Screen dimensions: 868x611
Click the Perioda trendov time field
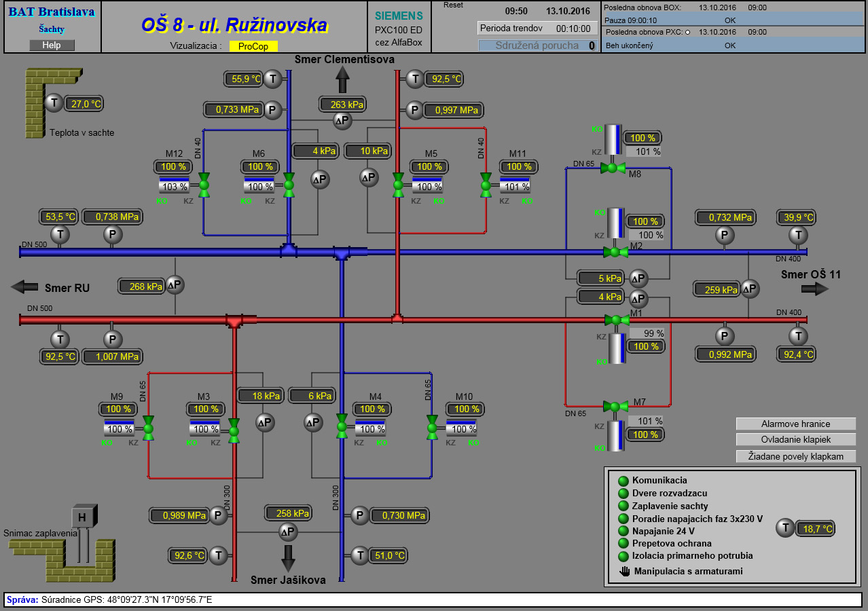(x=537, y=29)
